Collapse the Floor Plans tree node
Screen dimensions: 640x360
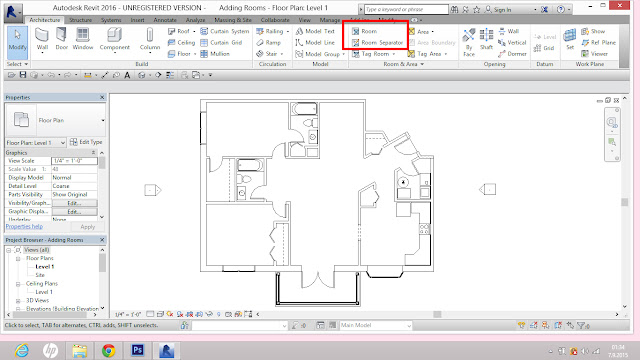click(x=18, y=258)
